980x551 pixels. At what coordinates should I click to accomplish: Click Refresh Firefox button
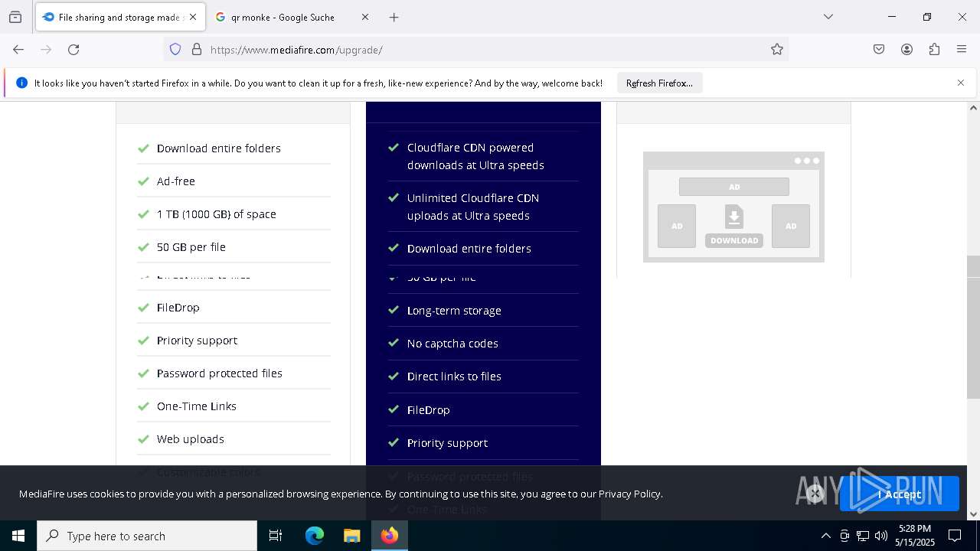pyautogui.click(x=659, y=83)
